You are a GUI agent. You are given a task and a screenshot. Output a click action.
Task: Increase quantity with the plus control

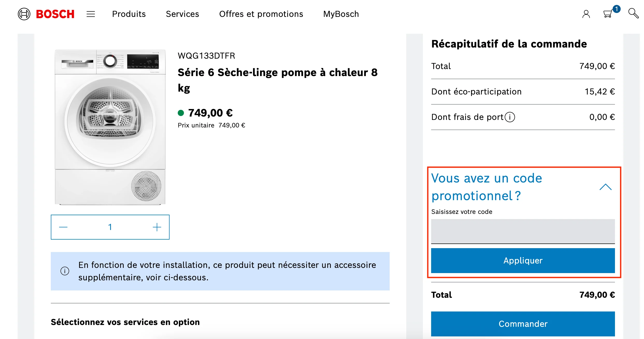click(157, 227)
